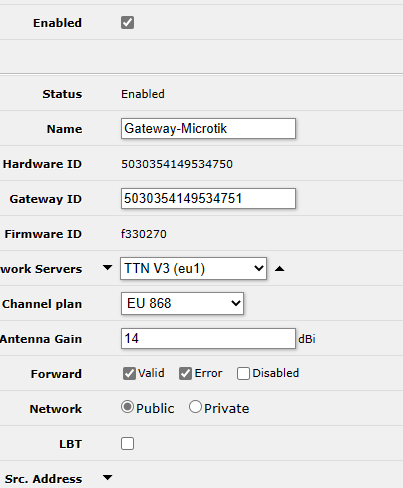Enable the LBT checkbox
Viewport: 403px width, 488px height.
[127, 444]
